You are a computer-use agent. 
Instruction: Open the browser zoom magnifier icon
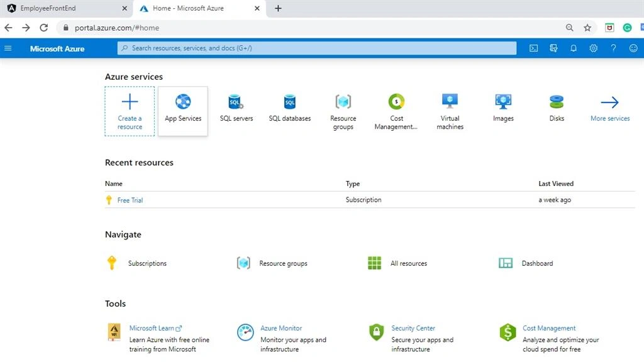tap(569, 28)
